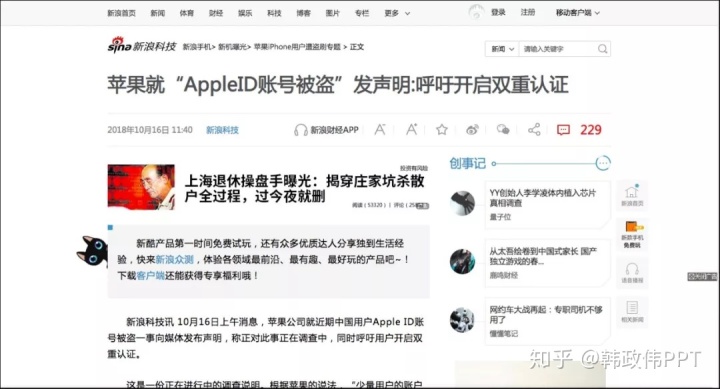
Task: Decrease font size with A- icon
Action: pyautogui.click(x=380, y=130)
